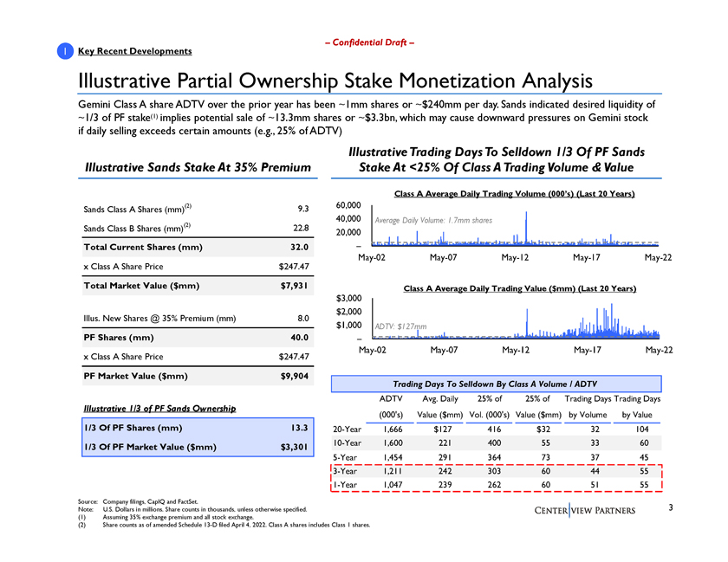
Task: Select the 'Average Daily Volume: 1.7mm shares' annotation
Action: coord(433,221)
